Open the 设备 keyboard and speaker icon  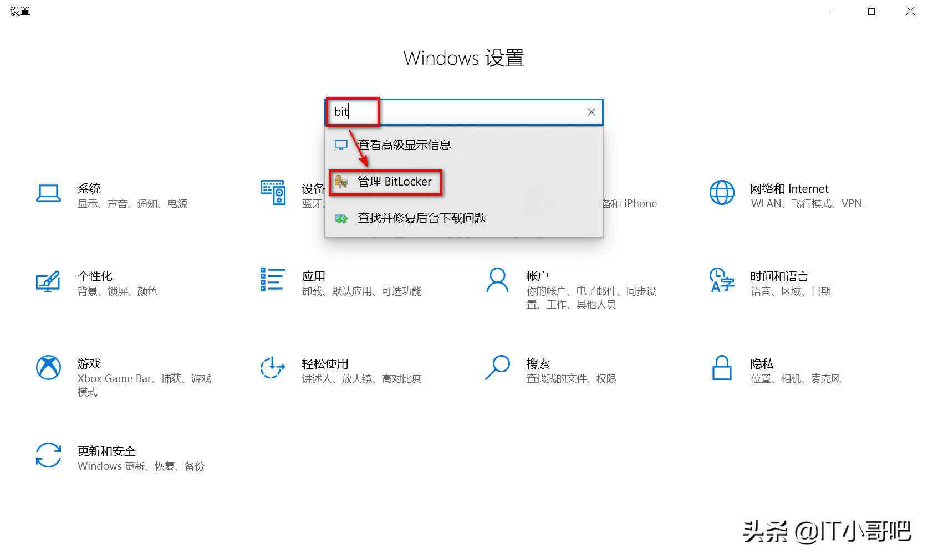click(x=273, y=193)
